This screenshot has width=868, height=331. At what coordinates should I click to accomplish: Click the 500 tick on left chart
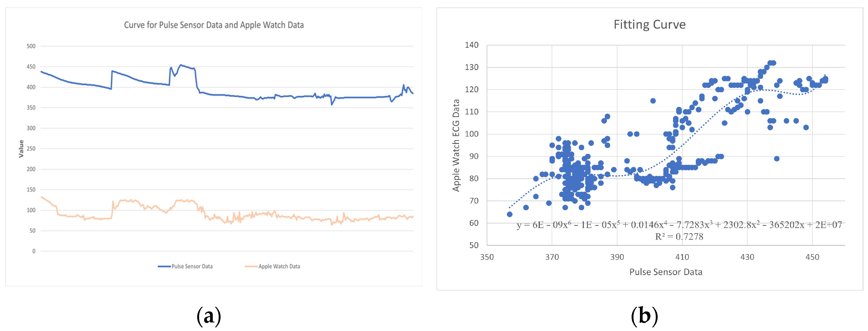[x=31, y=46]
